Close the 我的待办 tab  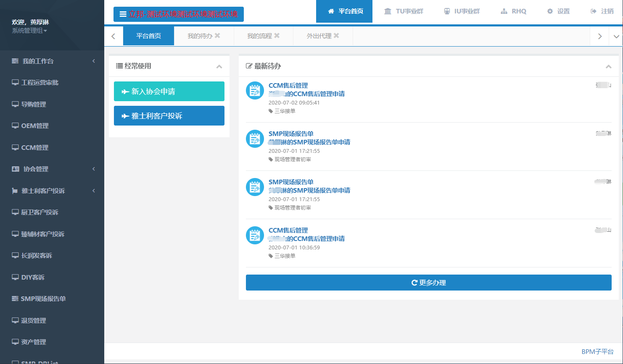click(x=217, y=36)
